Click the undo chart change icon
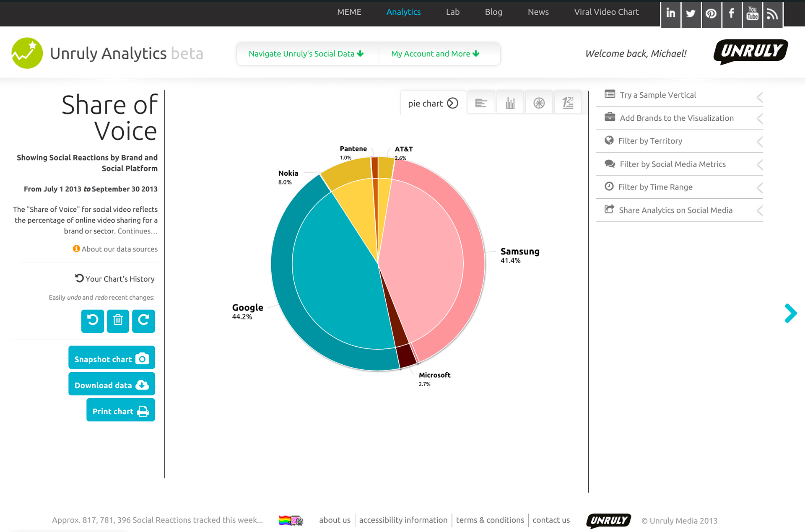 (x=92, y=321)
